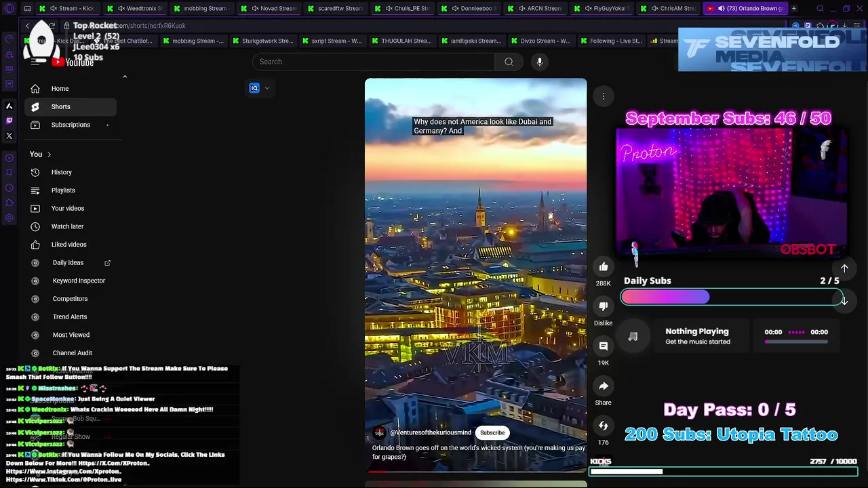This screenshot has height=488, width=868.
Task: Click the search magnifier button
Action: pos(509,62)
